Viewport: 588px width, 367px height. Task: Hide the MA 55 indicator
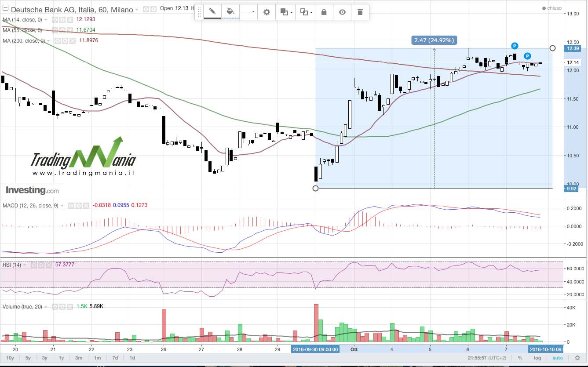click(x=55, y=30)
